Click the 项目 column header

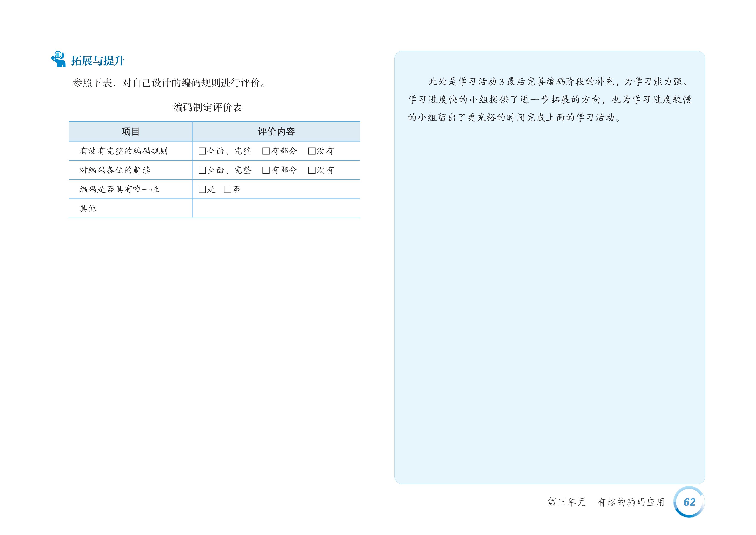130,132
